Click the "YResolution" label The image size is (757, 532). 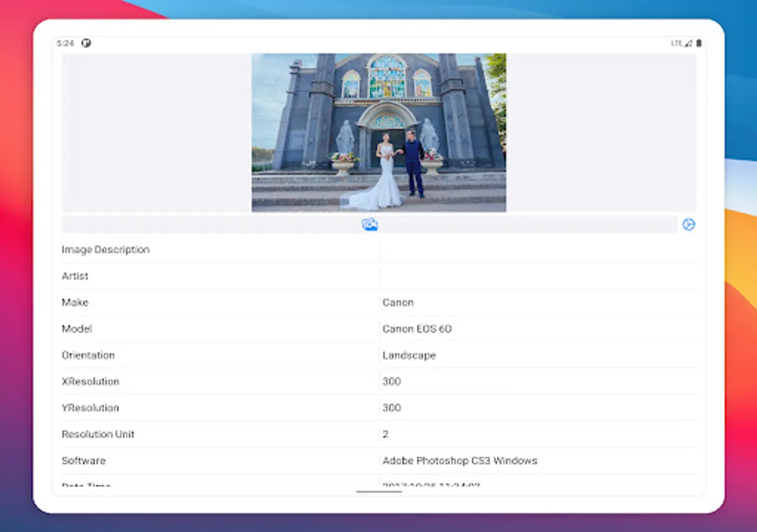pos(90,408)
